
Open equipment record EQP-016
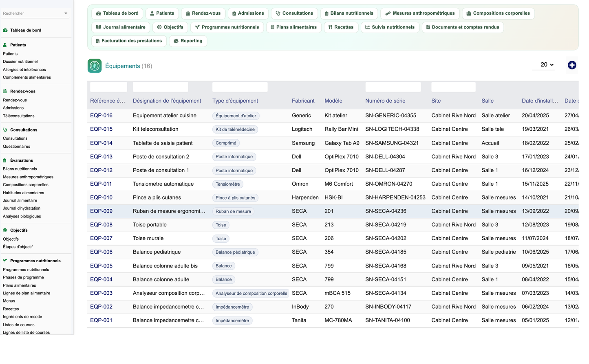101,116
